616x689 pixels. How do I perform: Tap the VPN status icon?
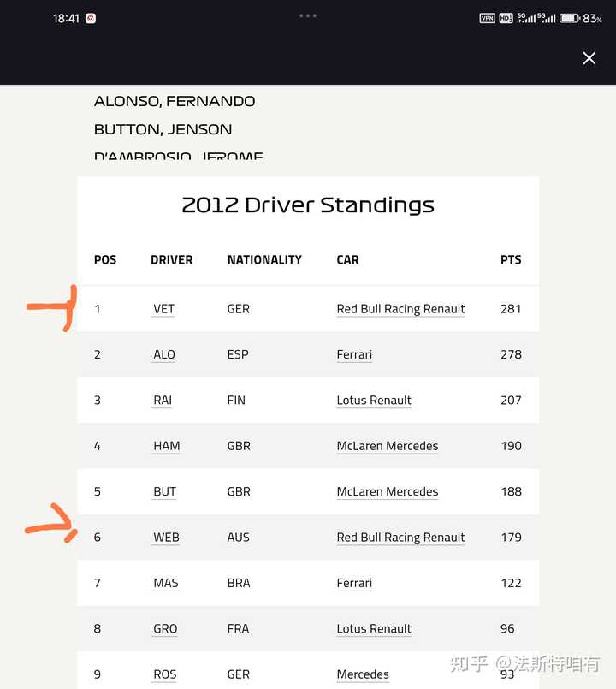coord(488,18)
